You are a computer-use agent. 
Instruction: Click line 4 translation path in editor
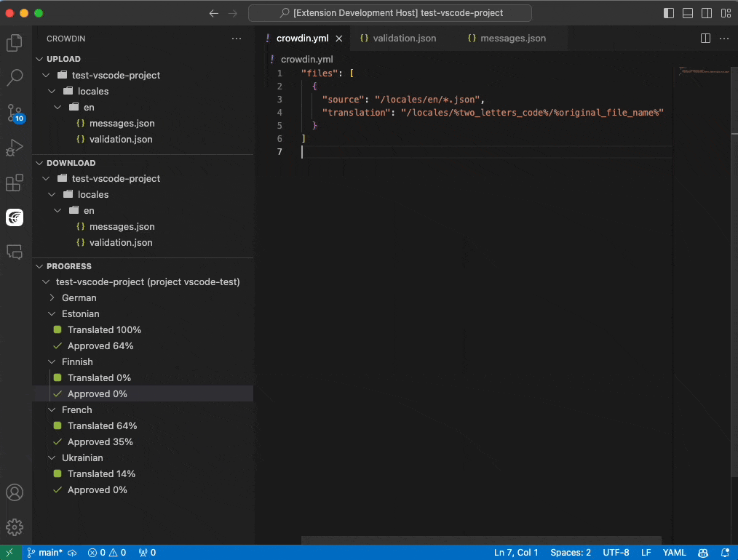click(x=532, y=113)
